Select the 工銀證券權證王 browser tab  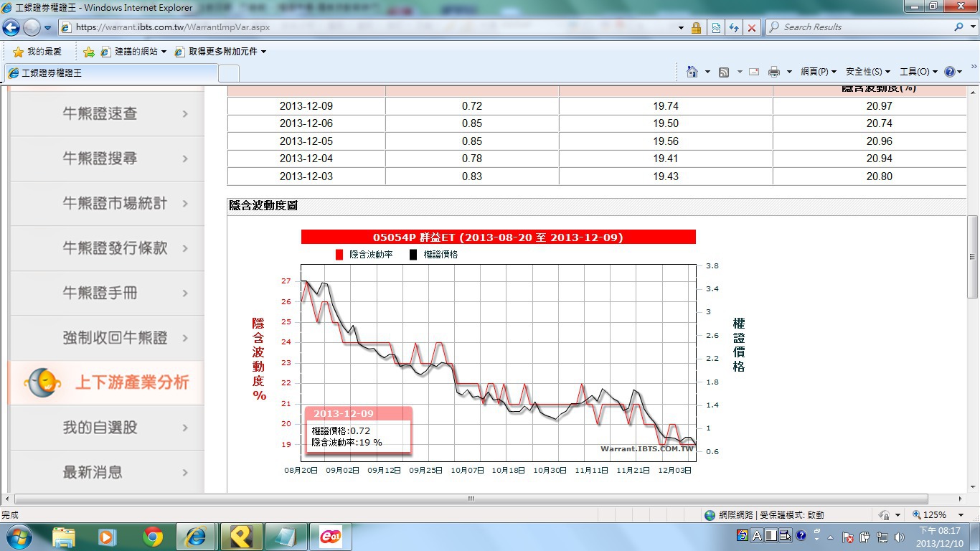point(111,73)
